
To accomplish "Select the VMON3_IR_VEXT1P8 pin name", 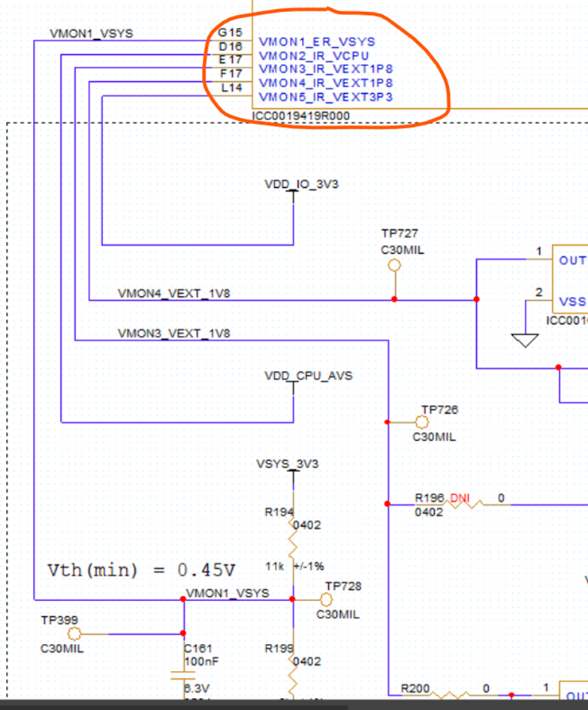I will click(x=325, y=69).
